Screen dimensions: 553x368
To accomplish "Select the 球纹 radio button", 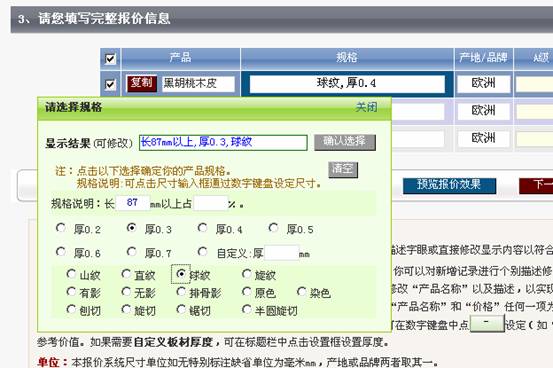I will [181, 273].
